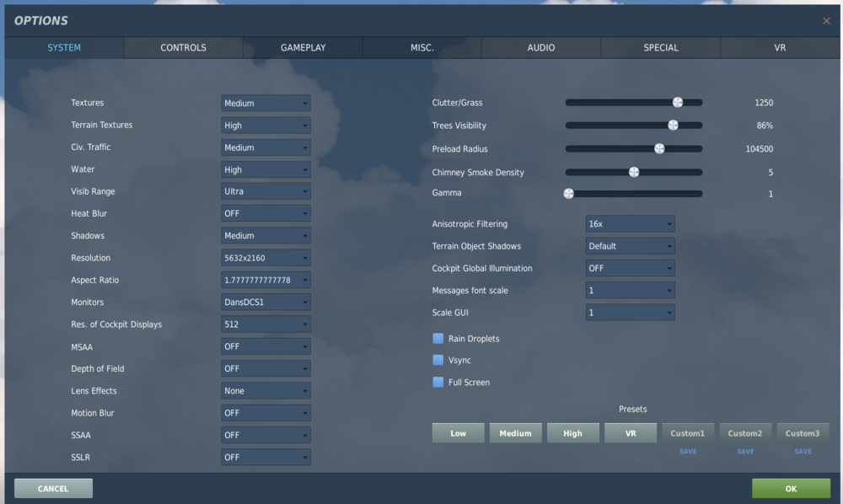
Task: Open the Heat Blur dropdown
Action: pos(266,213)
